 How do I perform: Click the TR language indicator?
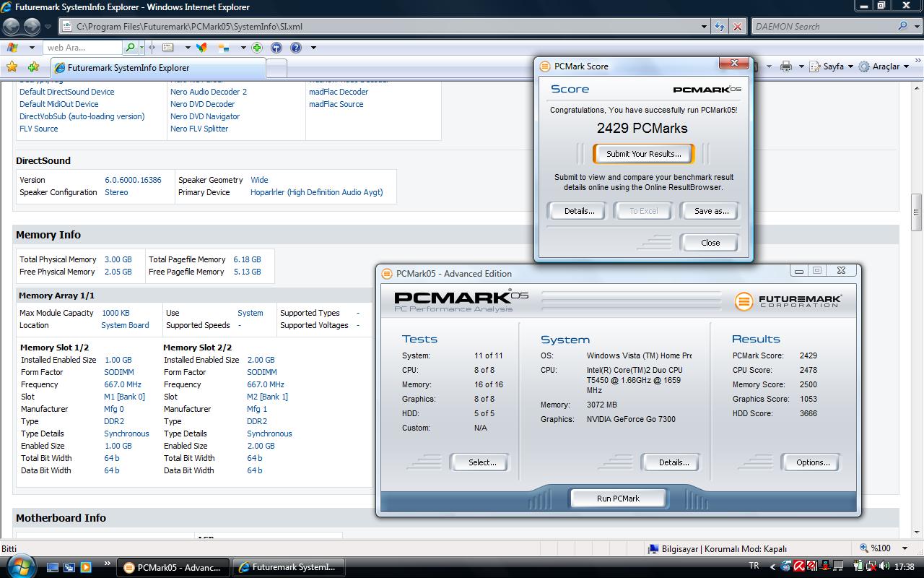pos(754,566)
